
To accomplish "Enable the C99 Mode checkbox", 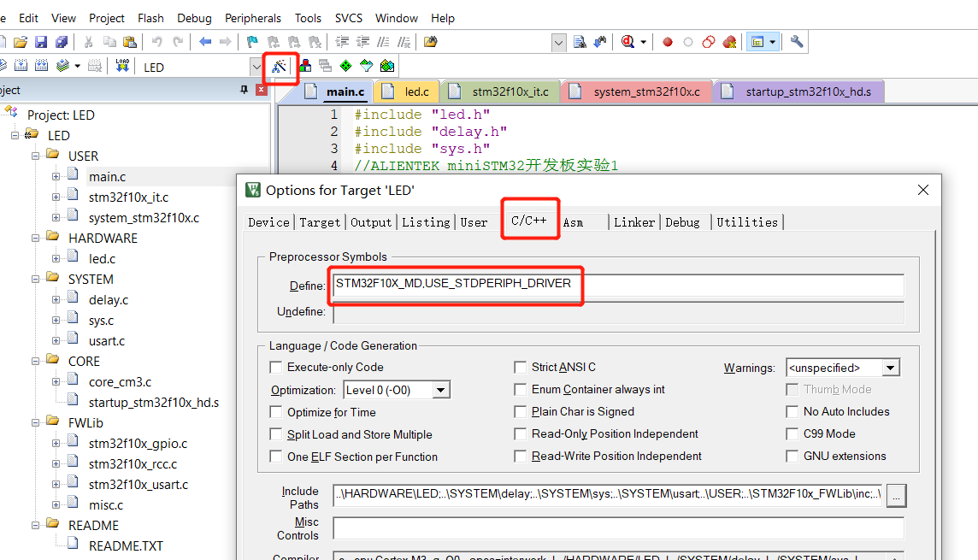I will pos(792,433).
